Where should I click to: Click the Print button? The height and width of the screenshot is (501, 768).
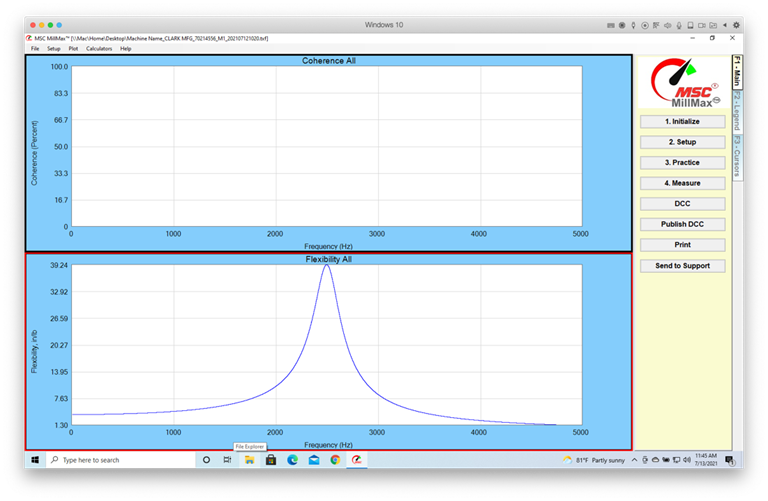(682, 245)
